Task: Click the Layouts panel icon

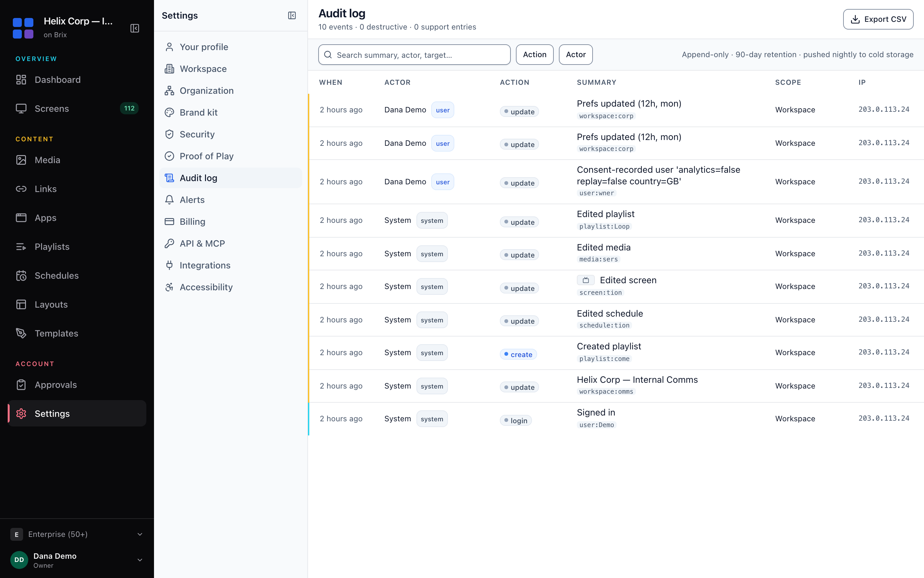Action: [x=21, y=304]
